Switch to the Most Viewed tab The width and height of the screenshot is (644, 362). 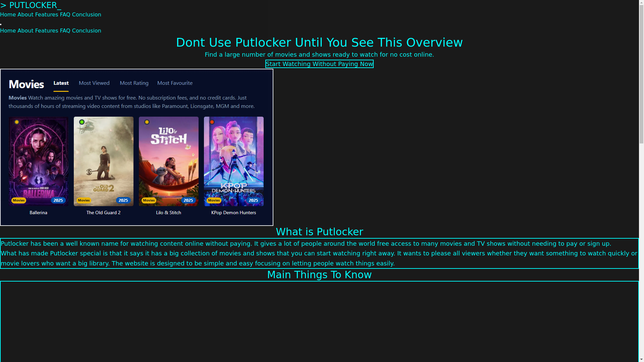(94, 83)
